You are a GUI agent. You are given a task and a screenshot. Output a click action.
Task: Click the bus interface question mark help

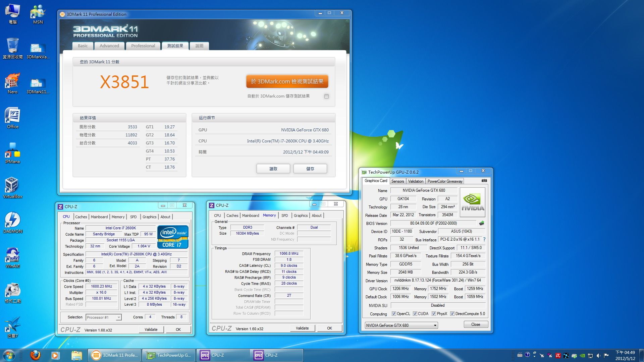[x=484, y=239]
